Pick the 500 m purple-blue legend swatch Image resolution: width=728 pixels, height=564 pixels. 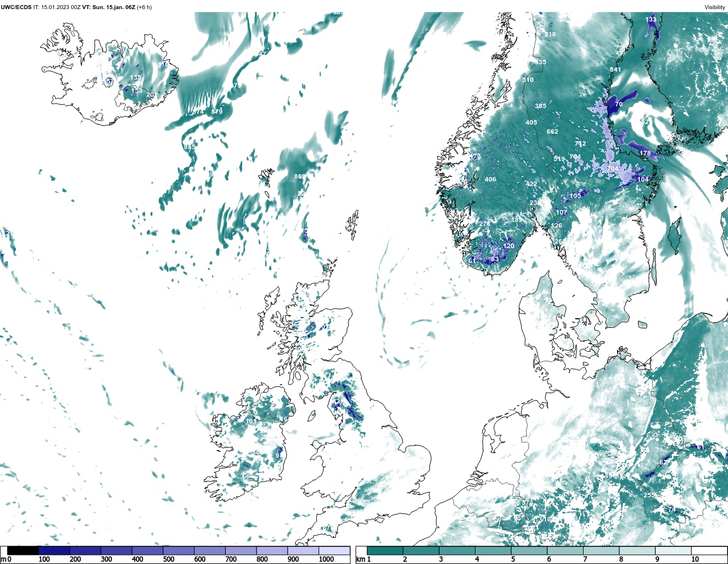click(179, 550)
